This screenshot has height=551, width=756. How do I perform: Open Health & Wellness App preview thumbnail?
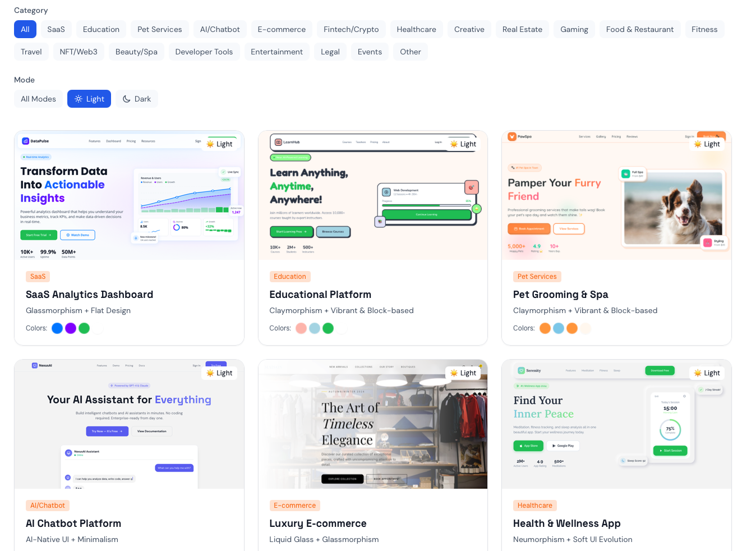[x=616, y=424]
